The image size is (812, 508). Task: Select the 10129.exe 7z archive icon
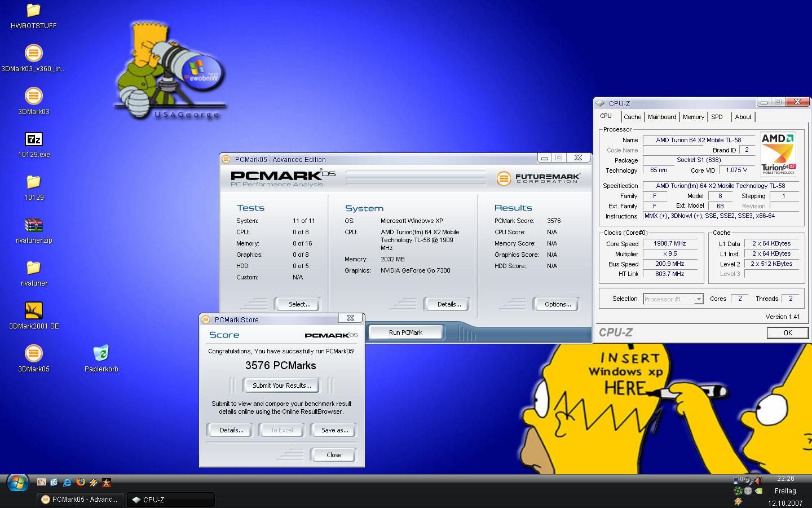[x=34, y=144]
